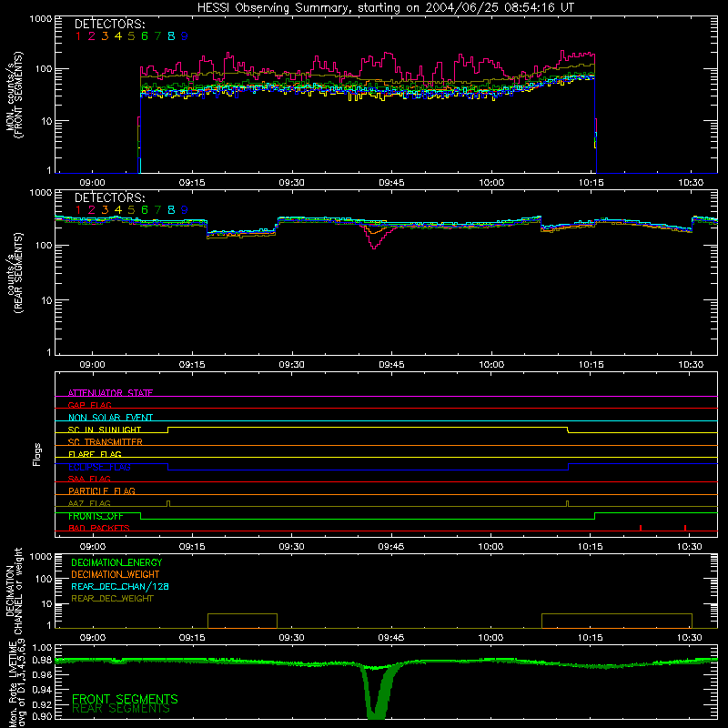Screen dimensions: 728x728
Task: Click the SC_TRANSMITTER flag label
Action: [x=106, y=442]
